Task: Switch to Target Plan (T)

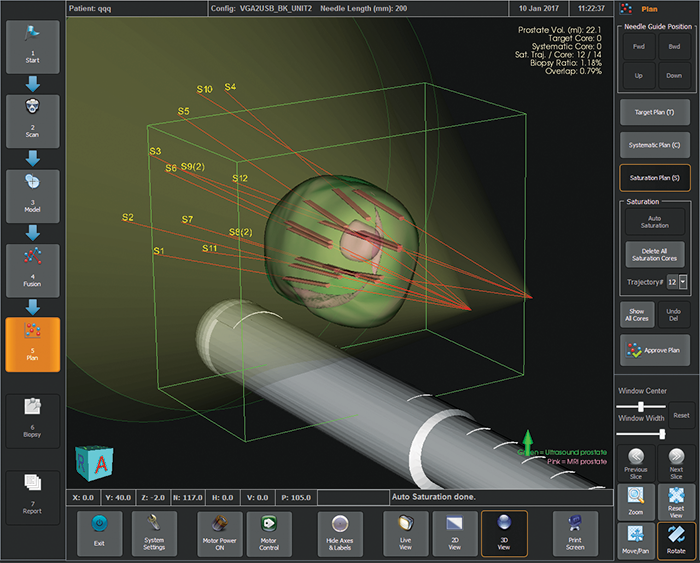Action: point(654,113)
